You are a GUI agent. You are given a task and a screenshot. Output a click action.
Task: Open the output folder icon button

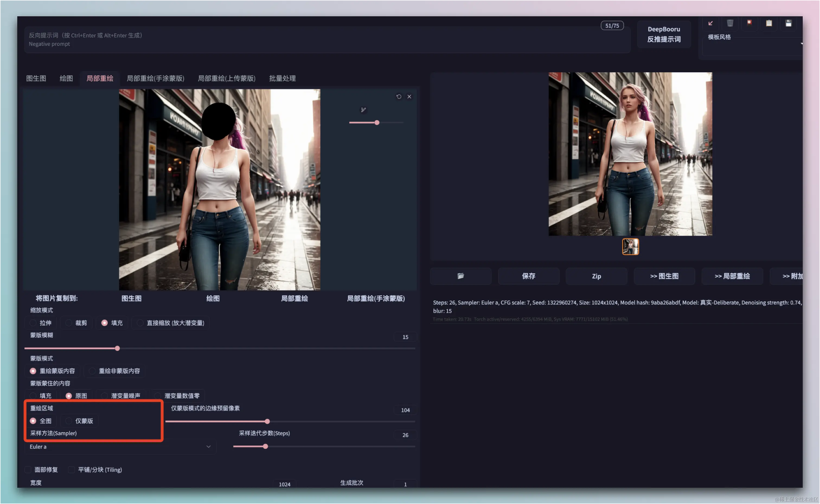[x=460, y=276]
